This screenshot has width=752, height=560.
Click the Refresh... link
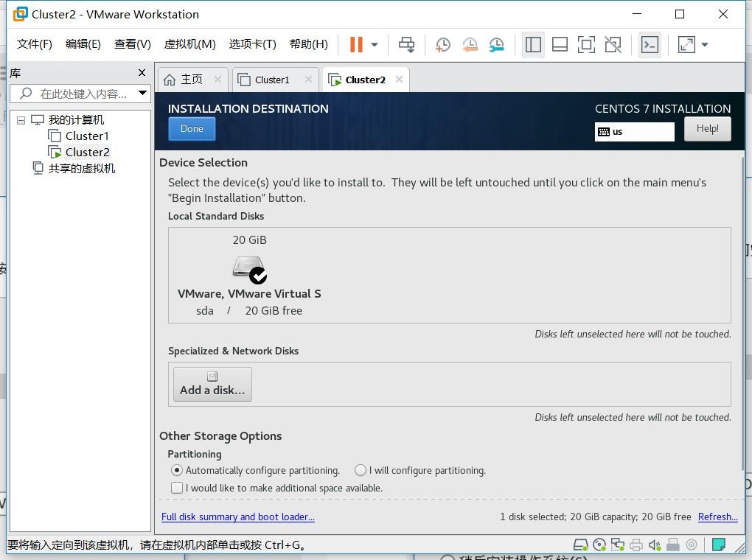click(717, 517)
